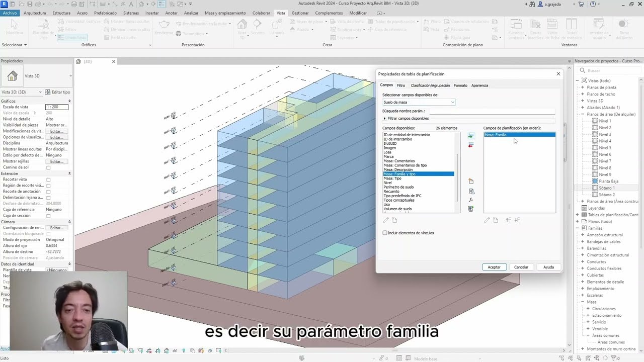
Task: Click the move field down icon
Action: (x=517, y=220)
